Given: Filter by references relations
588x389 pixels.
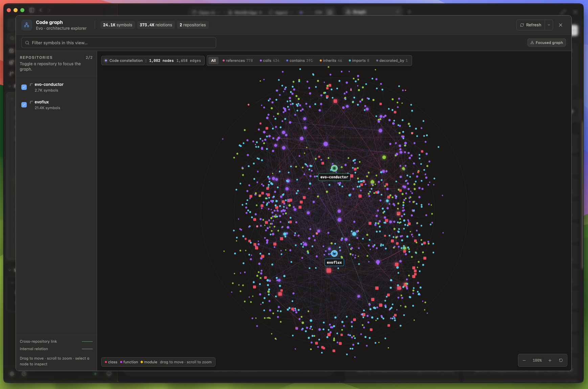Looking at the screenshot, I should [238, 60].
